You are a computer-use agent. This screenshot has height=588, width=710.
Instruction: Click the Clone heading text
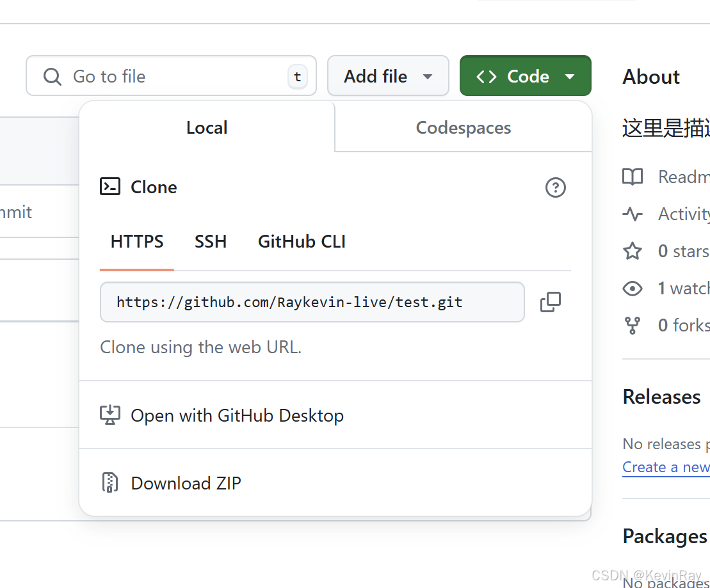tap(154, 187)
